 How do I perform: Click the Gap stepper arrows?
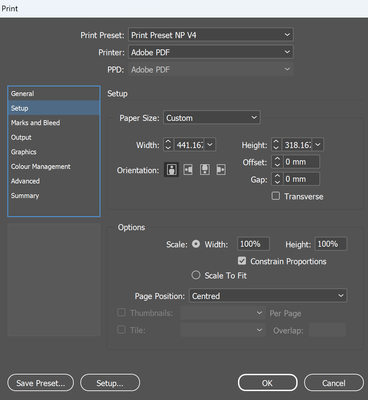coord(277,179)
